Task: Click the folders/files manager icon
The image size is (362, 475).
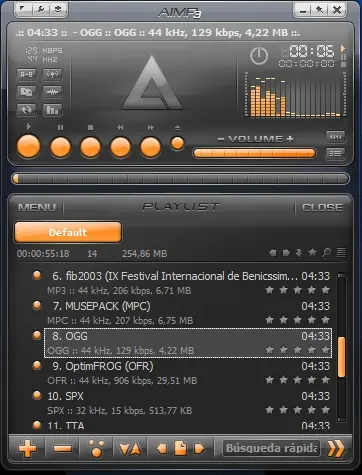Action: pyautogui.click(x=26, y=92)
